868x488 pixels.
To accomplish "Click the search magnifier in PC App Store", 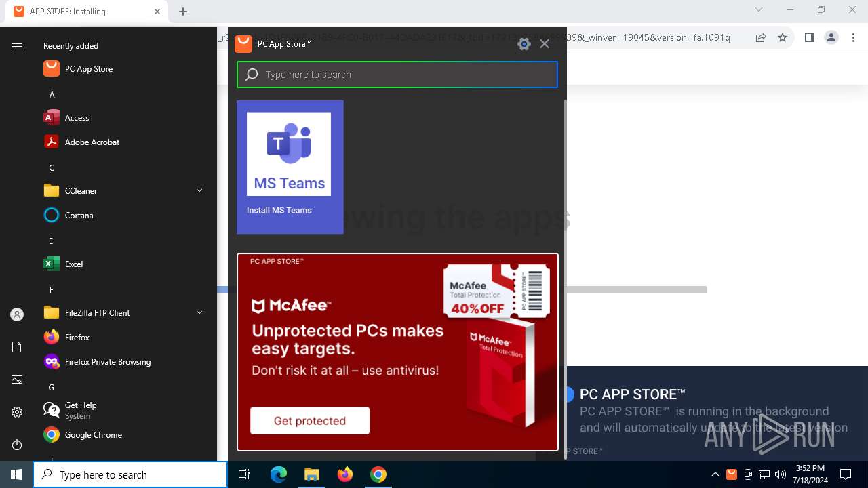I will tap(252, 75).
